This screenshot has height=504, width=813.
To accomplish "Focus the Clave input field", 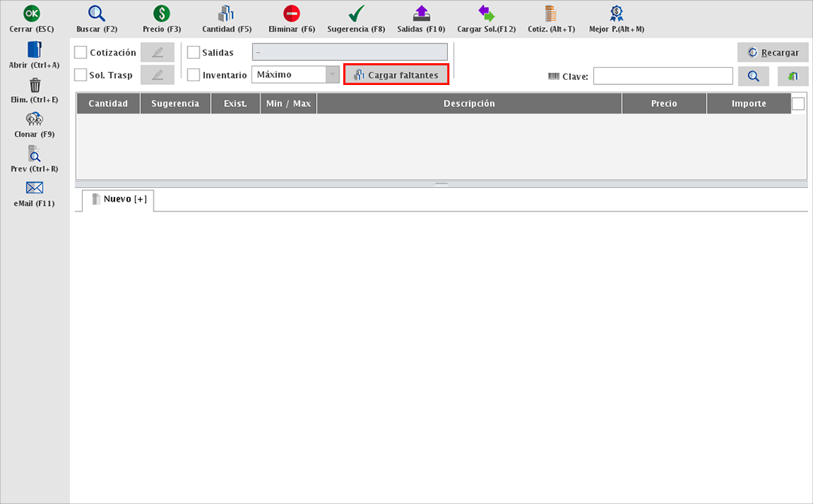I will (x=662, y=76).
